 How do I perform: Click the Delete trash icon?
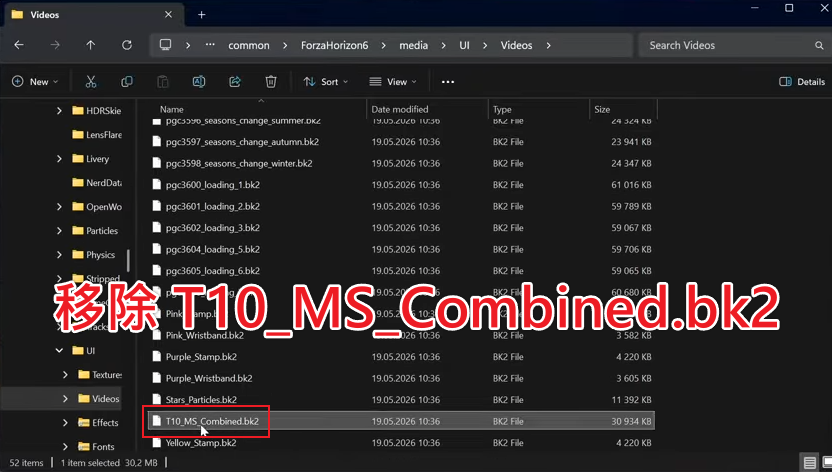pyautogui.click(x=271, y=82)
